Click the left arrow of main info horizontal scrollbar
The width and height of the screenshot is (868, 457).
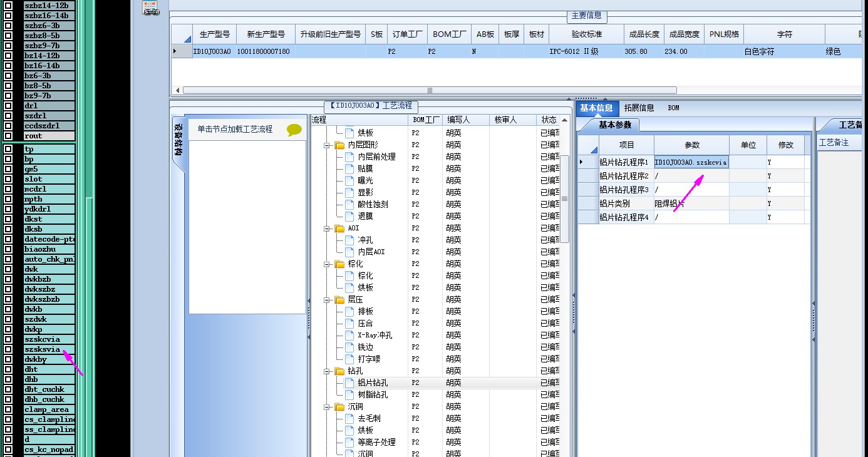click(x=177, y=90)
